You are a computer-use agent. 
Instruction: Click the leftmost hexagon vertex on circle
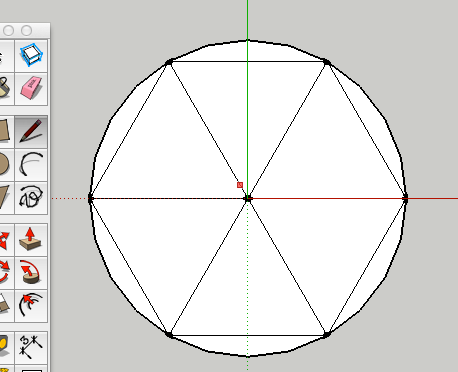(x=90, y=199)
